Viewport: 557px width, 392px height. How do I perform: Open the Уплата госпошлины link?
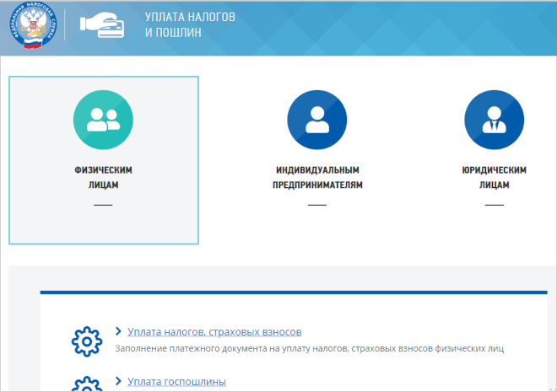[x=176, y=381]
